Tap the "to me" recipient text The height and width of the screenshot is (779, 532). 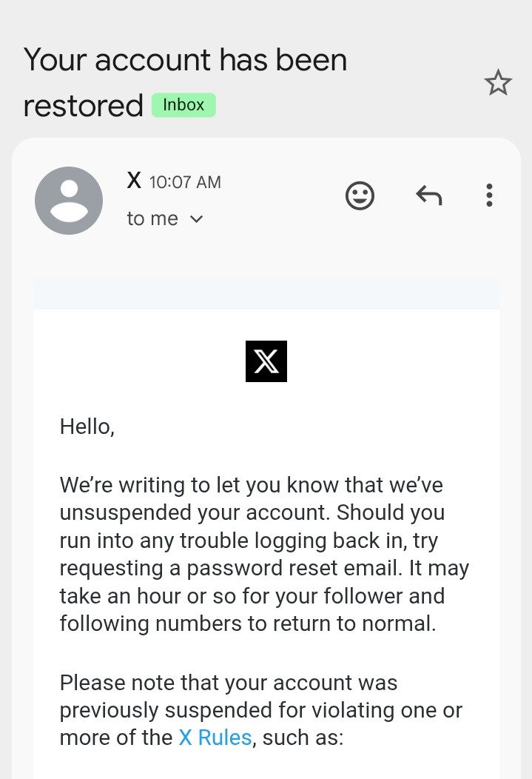(x=152, y=218)
